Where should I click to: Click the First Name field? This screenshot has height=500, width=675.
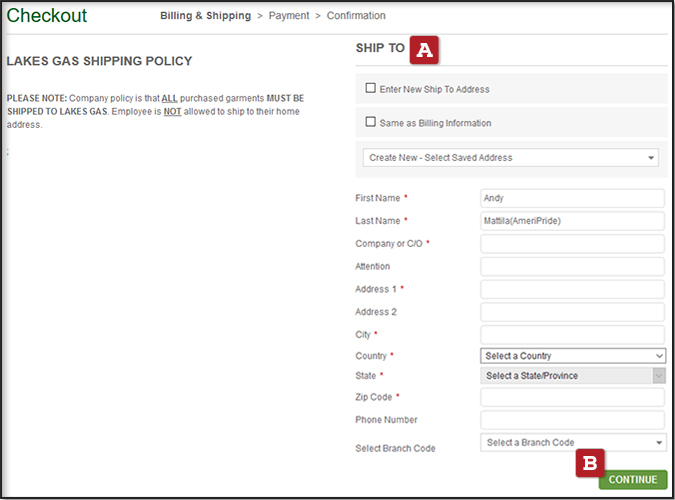click(x=572, y=198)
